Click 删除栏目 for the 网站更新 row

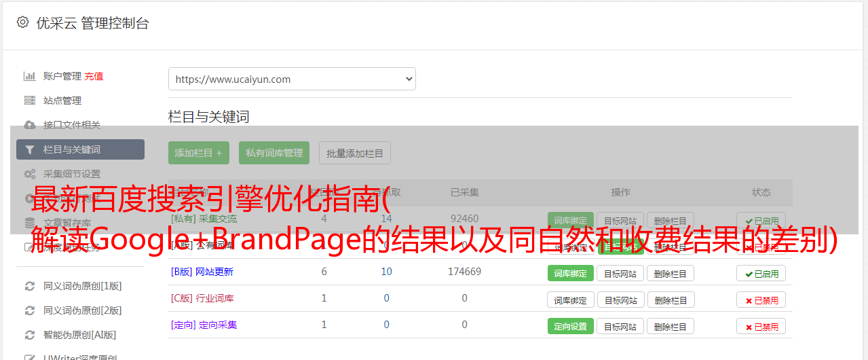click(671, 273)
